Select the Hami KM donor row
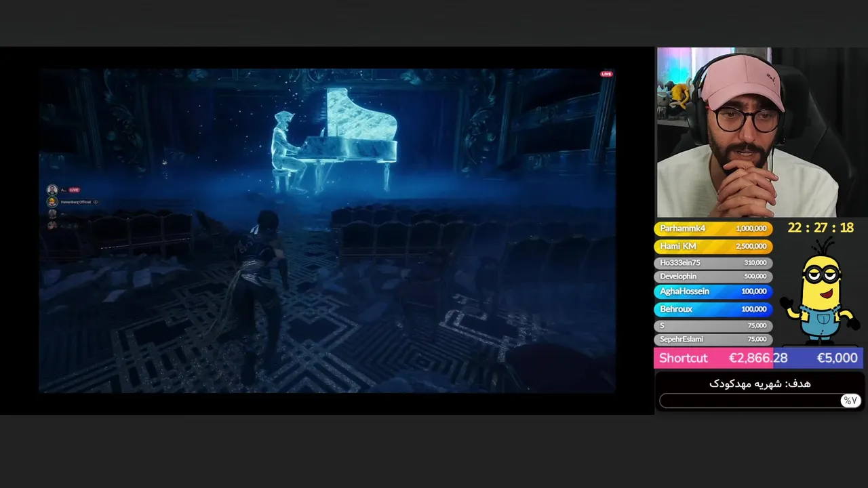The image size is (868, 488). (x=712, y=246)
